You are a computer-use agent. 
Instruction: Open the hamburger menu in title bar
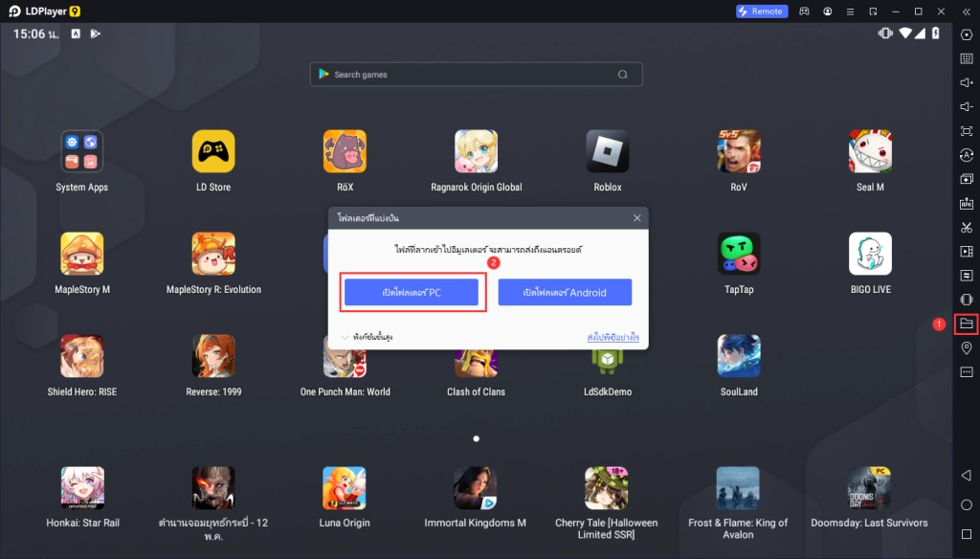[x=849, y=11]
